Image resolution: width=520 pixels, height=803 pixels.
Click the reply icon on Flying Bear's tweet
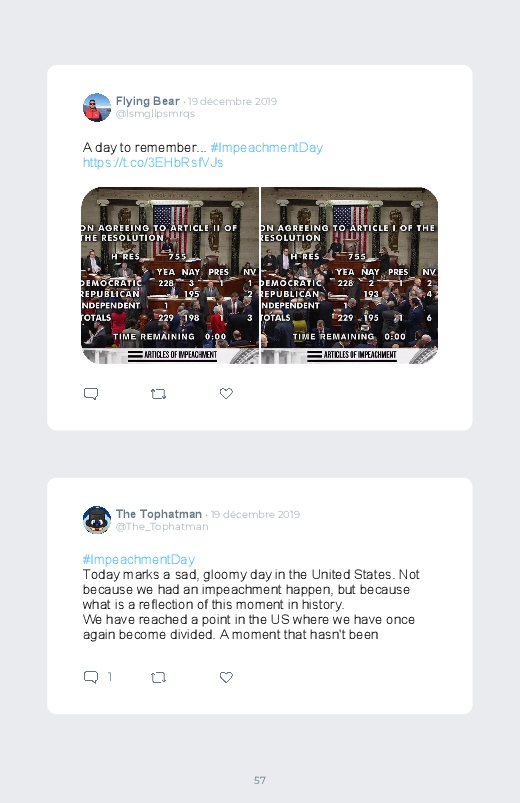coord(91,394)
